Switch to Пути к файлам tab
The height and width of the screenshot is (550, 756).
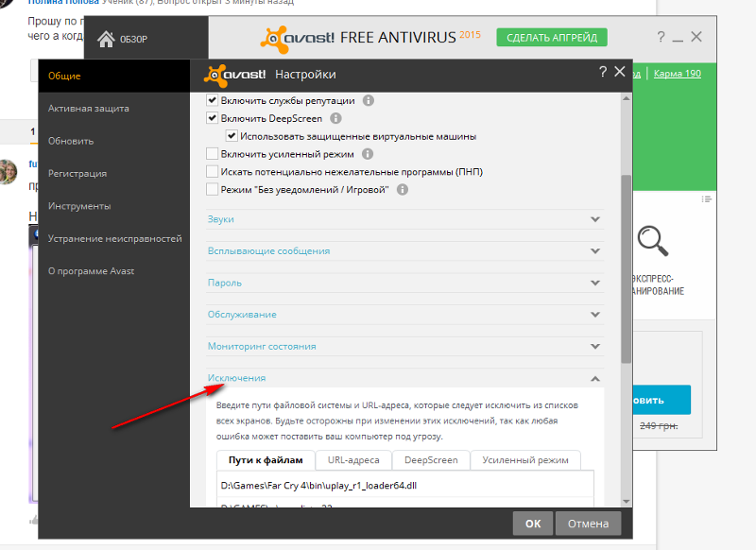pos(266,460)
